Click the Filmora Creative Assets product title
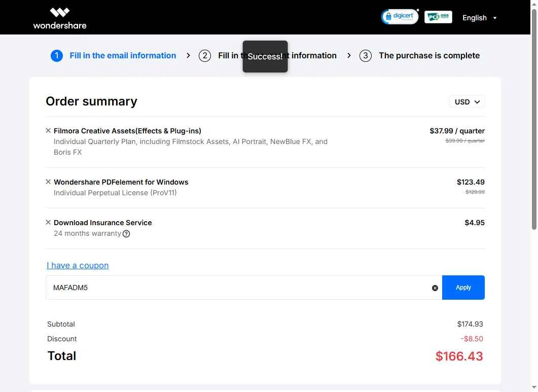Viewport: 538px width, 392px height. point(127,131)
